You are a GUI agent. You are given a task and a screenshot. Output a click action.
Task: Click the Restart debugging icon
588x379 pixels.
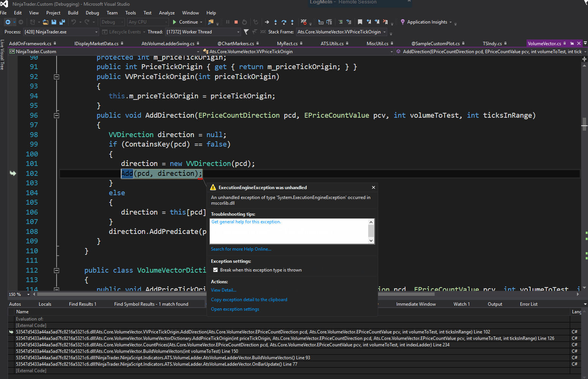[x=244, y=22]
